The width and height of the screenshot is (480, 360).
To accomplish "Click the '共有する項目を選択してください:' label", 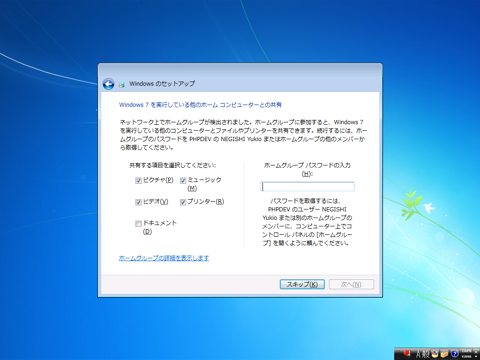I will 173,165.
